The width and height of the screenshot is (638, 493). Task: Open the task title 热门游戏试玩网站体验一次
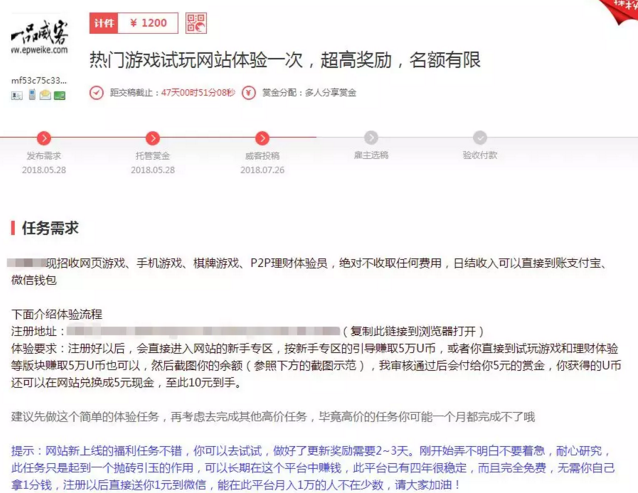tap(285, 59)
